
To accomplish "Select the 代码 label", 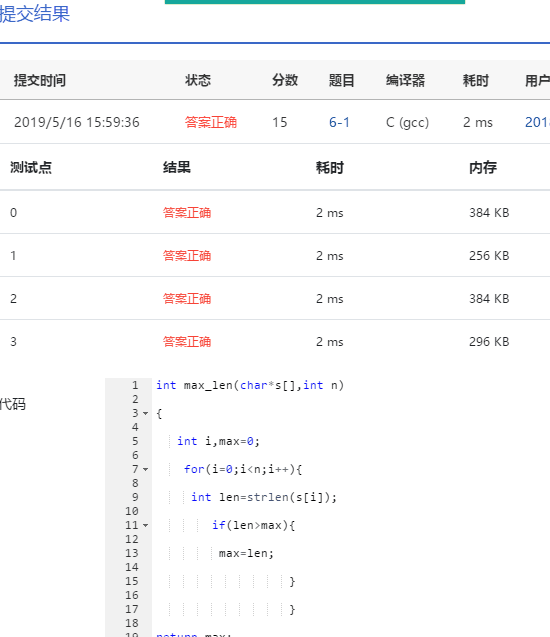I will 13,404.
